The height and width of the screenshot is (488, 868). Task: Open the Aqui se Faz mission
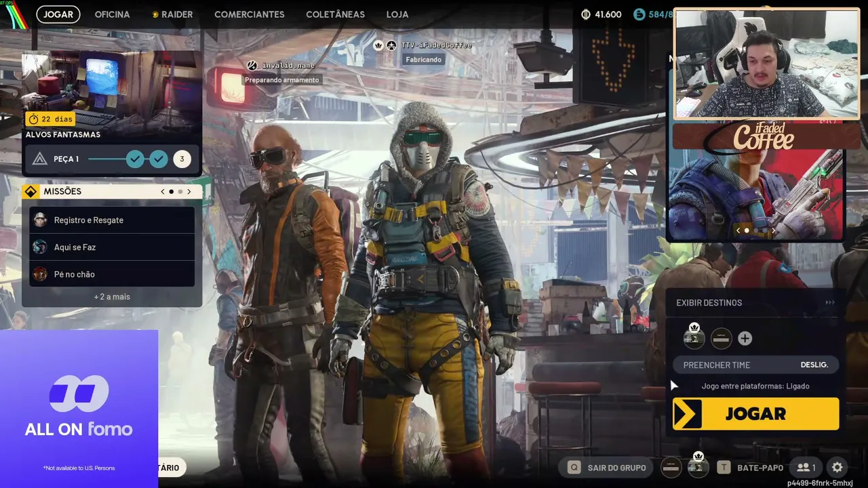112,247
